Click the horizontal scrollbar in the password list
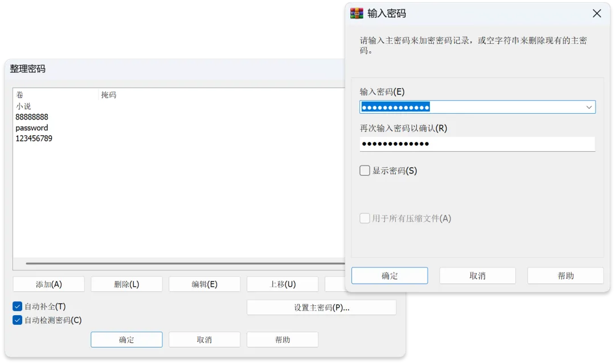The image size is (615, 364). pos(182,264)
